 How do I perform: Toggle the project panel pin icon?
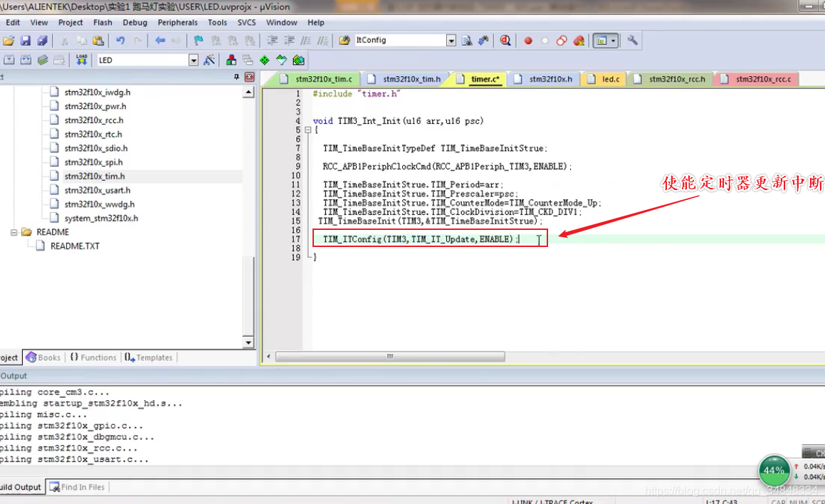click(236, 77)
